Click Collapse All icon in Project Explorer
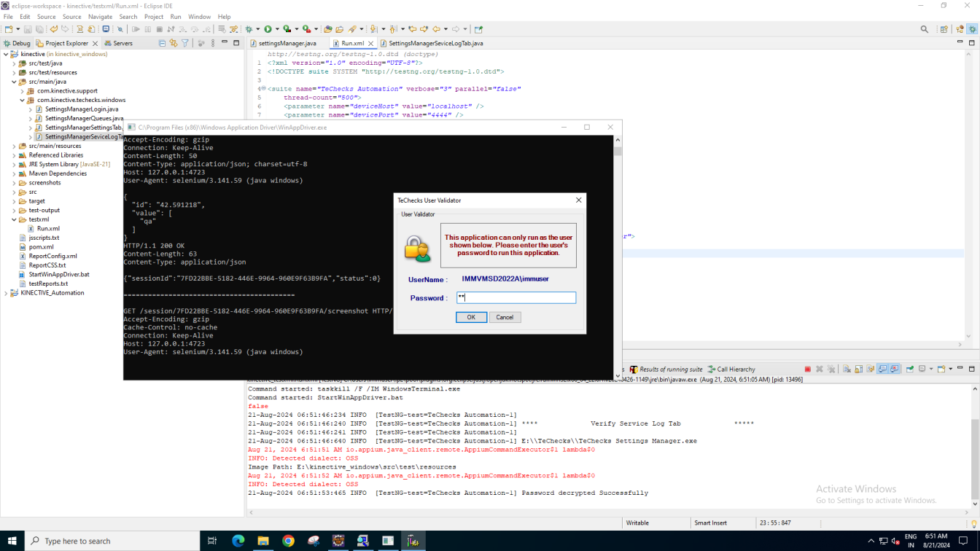 tap(162, 44)
